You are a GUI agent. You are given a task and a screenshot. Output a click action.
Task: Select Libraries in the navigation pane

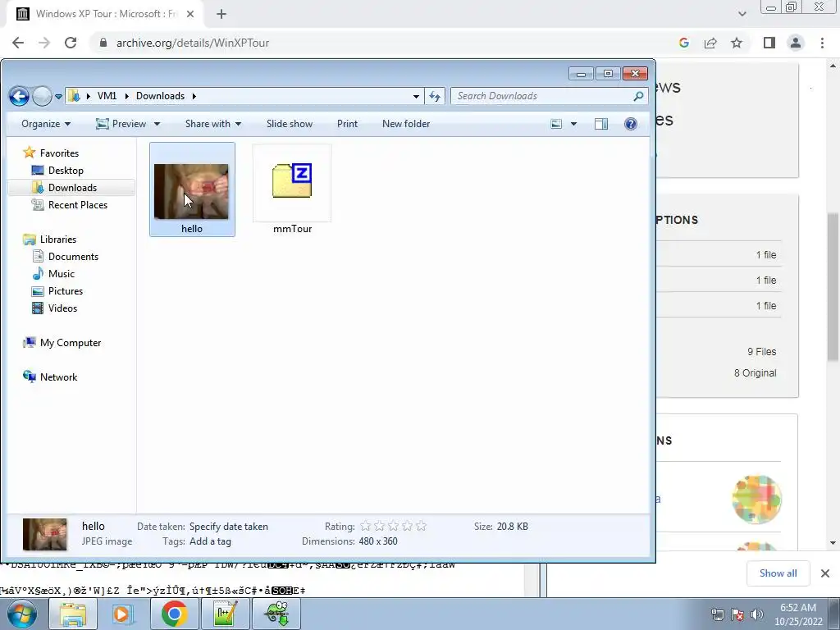58,240
